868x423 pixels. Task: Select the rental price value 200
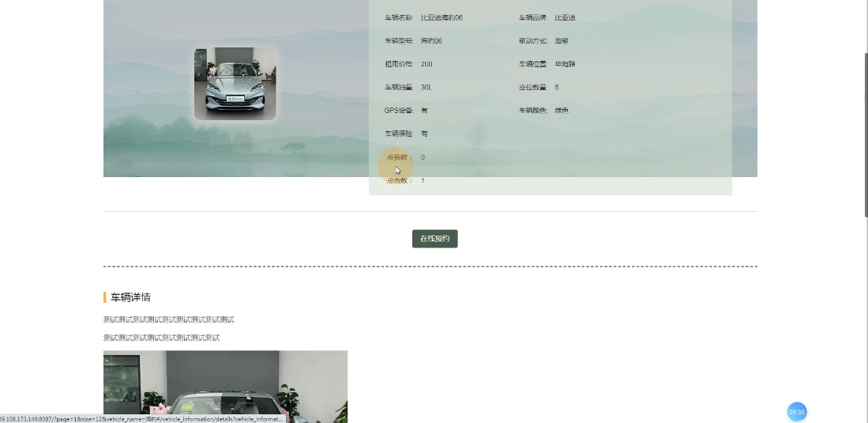point(426,64)
